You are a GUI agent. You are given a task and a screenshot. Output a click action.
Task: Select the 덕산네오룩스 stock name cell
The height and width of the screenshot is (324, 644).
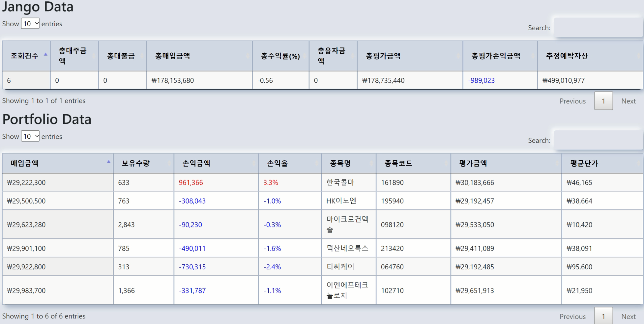point(349,248)
